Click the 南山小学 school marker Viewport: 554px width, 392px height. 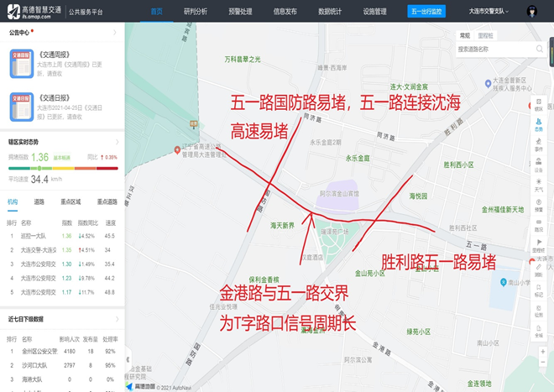(504, 282)
